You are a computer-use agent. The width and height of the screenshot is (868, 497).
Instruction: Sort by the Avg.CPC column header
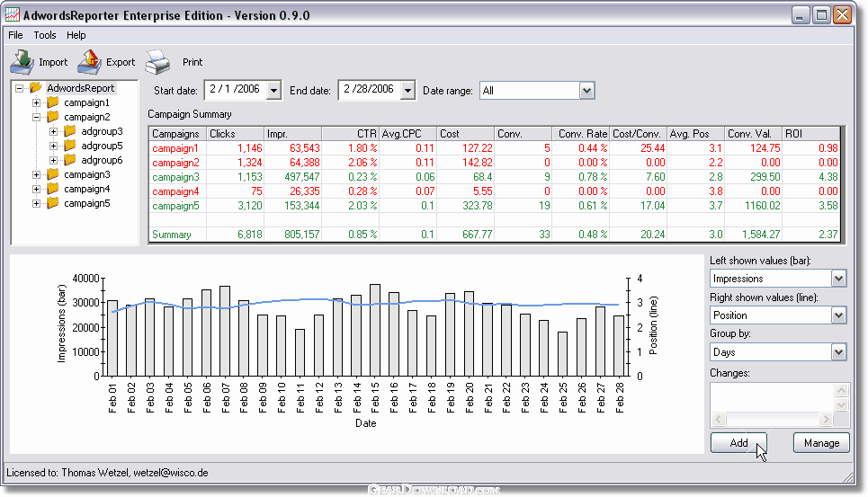click(x=408, y=134)
